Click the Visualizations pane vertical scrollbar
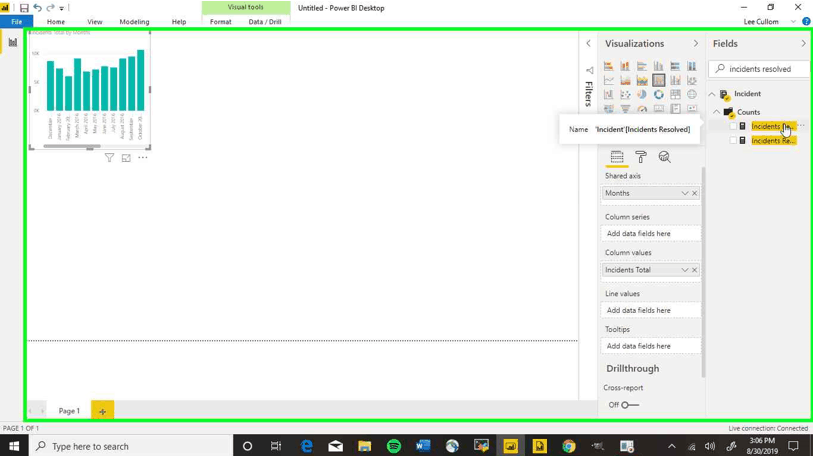The image size is (813, 456). [x=703, y=272]
